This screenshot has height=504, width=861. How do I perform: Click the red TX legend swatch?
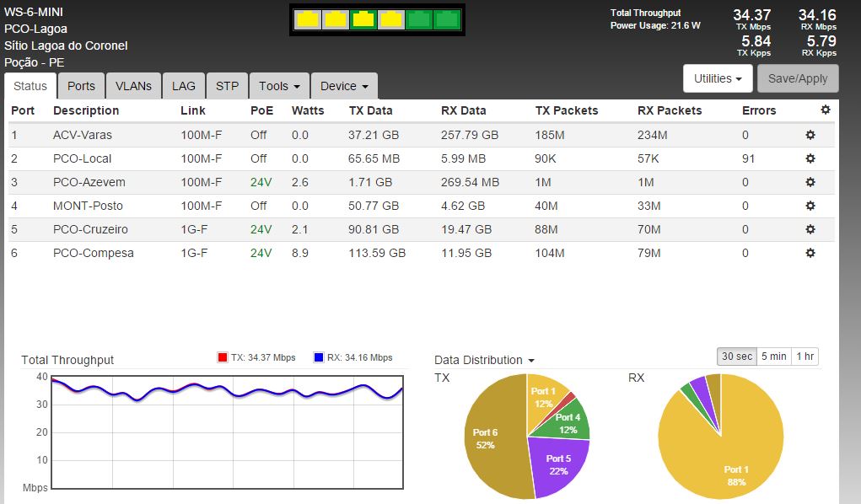click(x=223, y=358)
